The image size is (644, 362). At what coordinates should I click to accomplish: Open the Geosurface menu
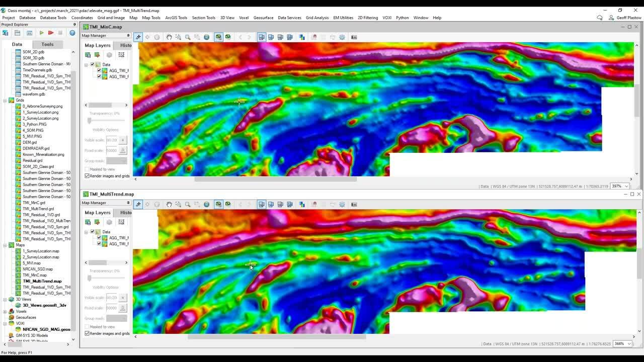tap(263, 18)
